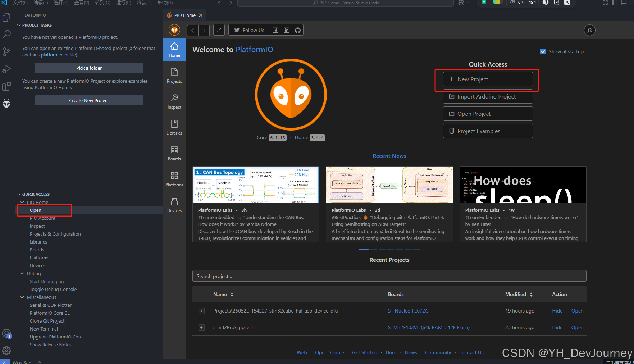The width and height of the screenshot is (634, 364).
Task: Expand the stm32Pro\cppTest row plus icon
Action: click(x=201, y=327)
